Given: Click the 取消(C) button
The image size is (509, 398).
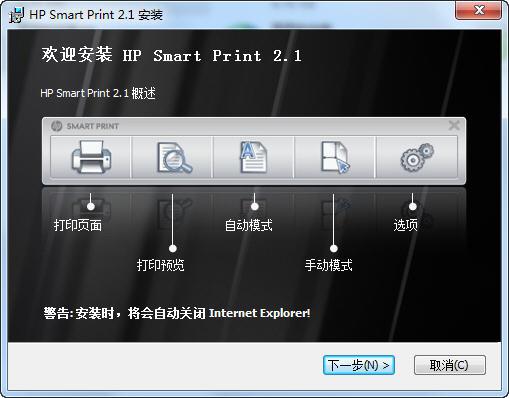Looking at the screenshot, I should pos(449,365).
